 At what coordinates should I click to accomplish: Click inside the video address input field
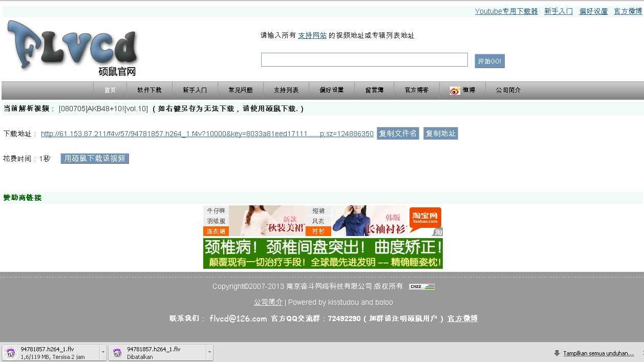pos(363,60)
